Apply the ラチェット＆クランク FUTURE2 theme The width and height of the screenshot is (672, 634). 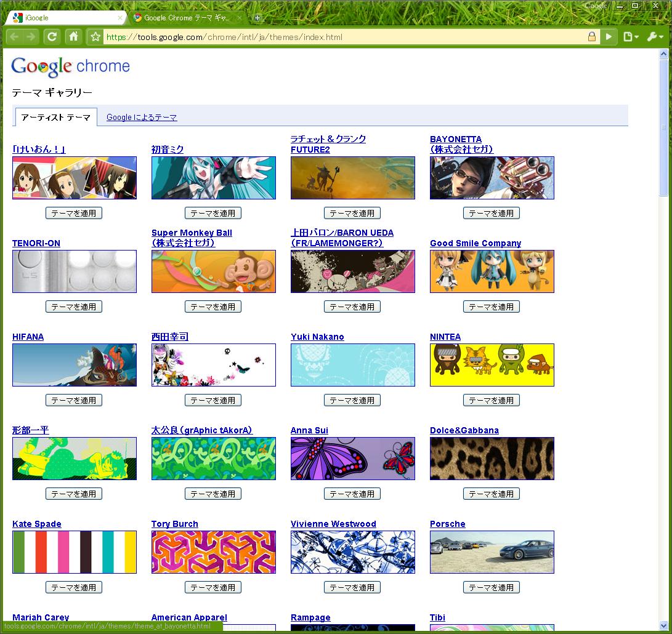(x=352, y=213)
